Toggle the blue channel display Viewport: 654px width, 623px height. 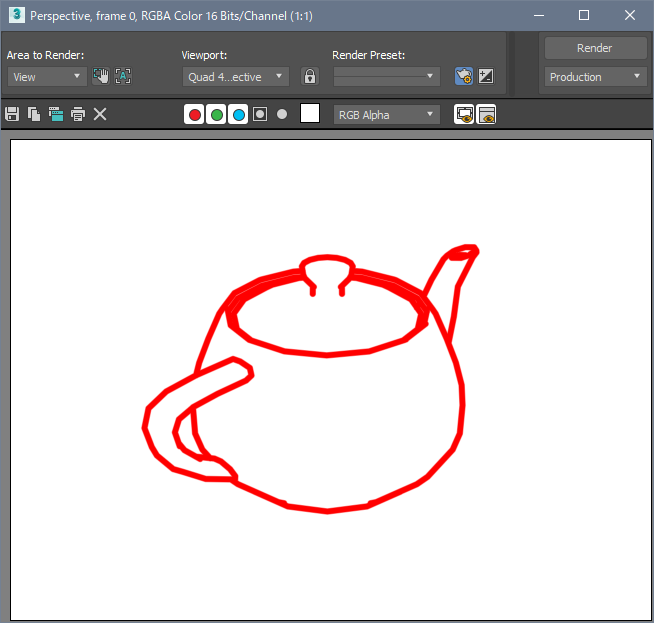pyautogui.click(x=238, y=114)
